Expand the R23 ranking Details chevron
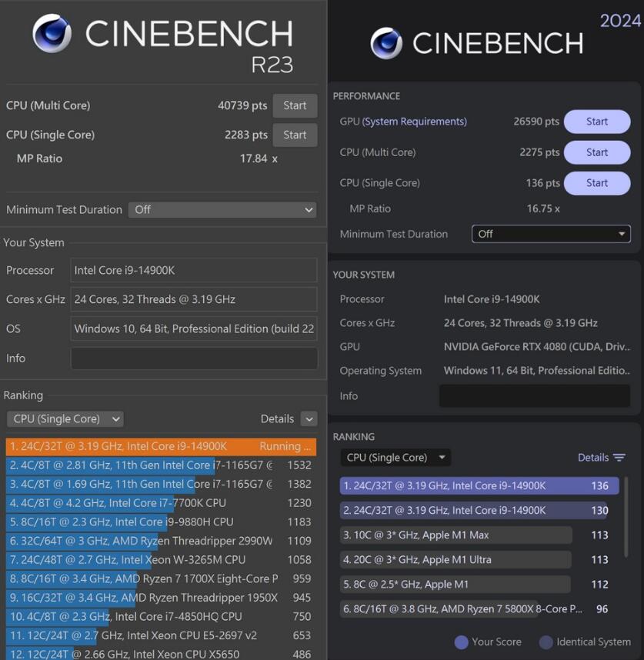The width and height of the screenshot is (644, 660). click(309, 418)
